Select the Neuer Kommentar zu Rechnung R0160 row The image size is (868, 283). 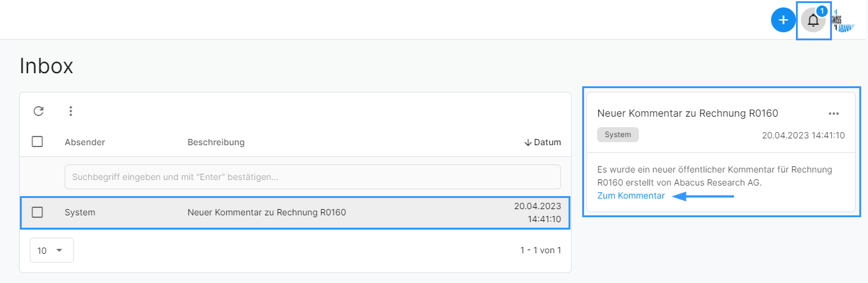[295, 212]
